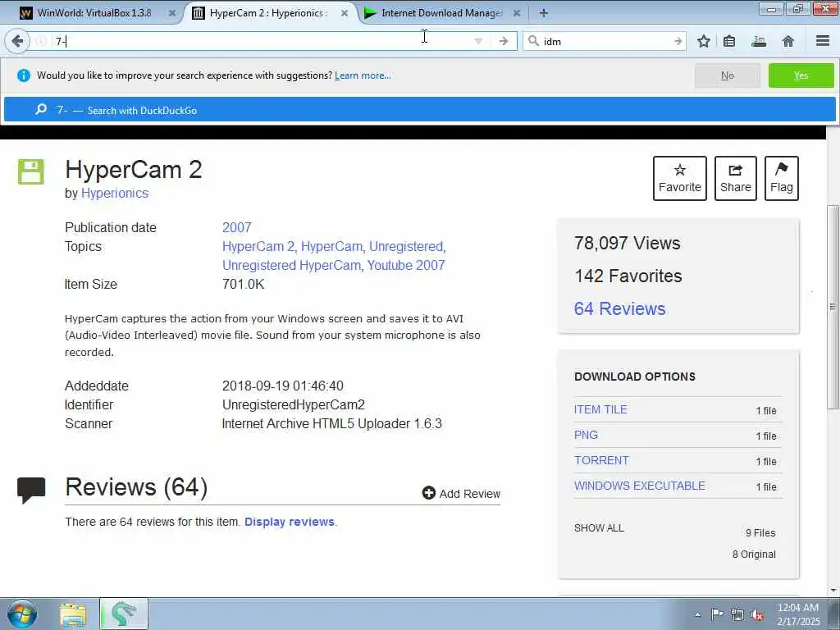Download the PNG file

coord(586,435)
